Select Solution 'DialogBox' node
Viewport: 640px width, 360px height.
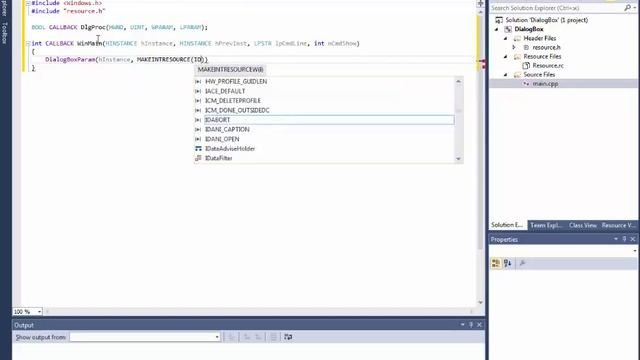(x=546, y=20)
